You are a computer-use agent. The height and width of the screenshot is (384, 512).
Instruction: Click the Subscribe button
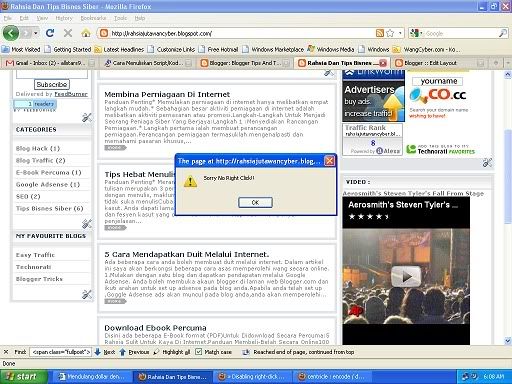52,84
